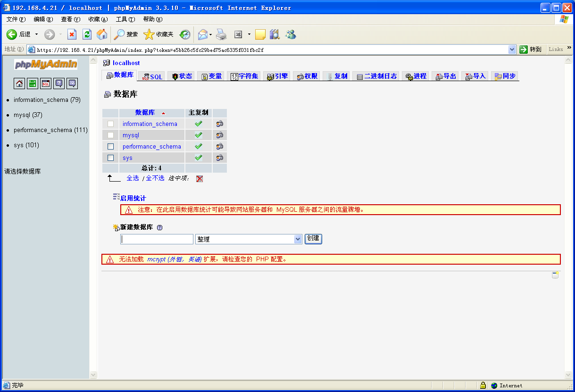Screen dimensions: 575x392
Task: Switch to the 导出 export tab
Action: point(446,76)
